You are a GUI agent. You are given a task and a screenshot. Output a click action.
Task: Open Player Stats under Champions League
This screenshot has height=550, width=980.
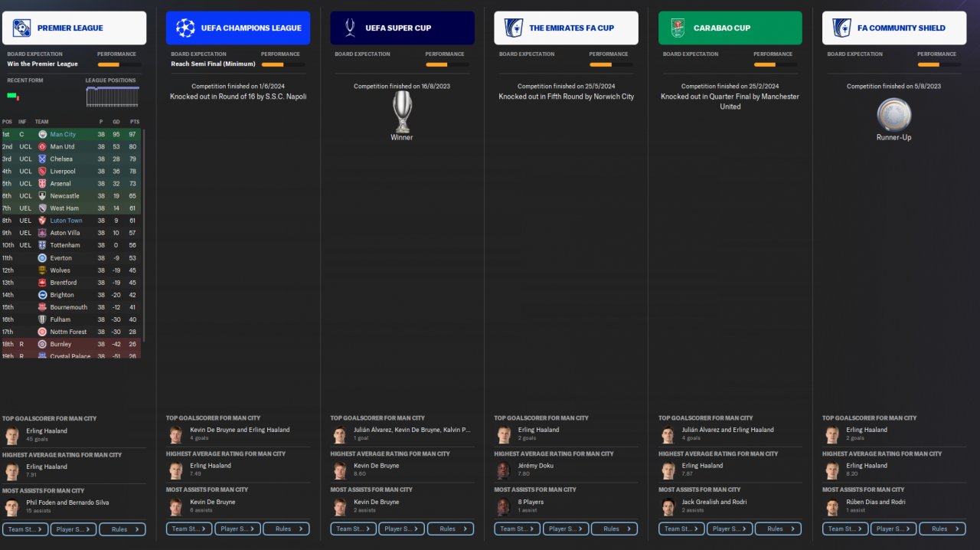click(x=237, y=529)
